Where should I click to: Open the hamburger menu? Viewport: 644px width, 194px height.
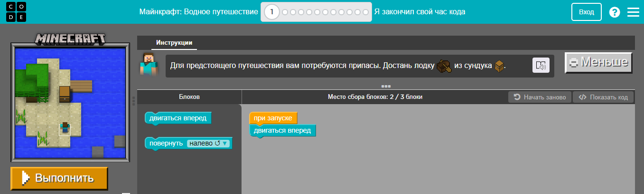(x=634, y=12)
